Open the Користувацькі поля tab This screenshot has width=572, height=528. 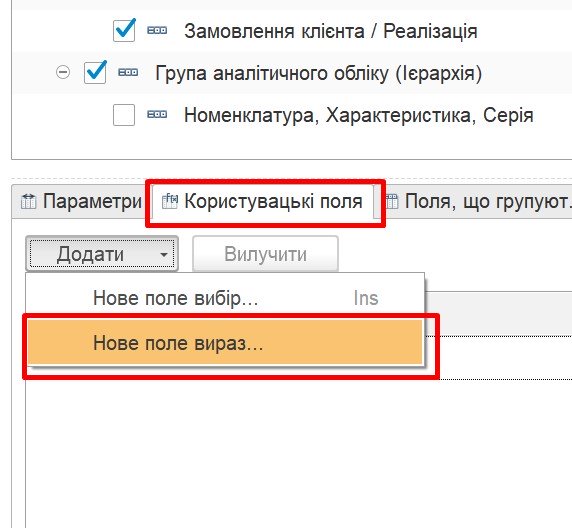263,201
